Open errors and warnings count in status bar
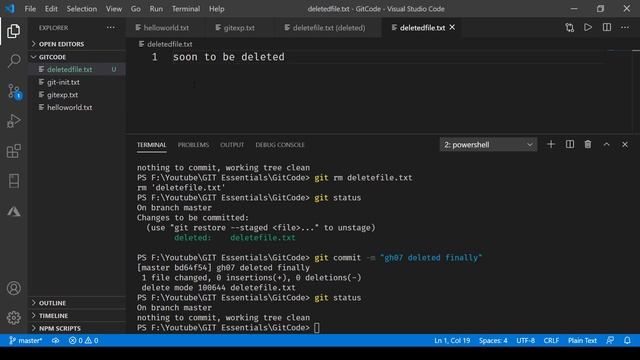Viewport: 640px width, 360px height. (x=84, y=340)
